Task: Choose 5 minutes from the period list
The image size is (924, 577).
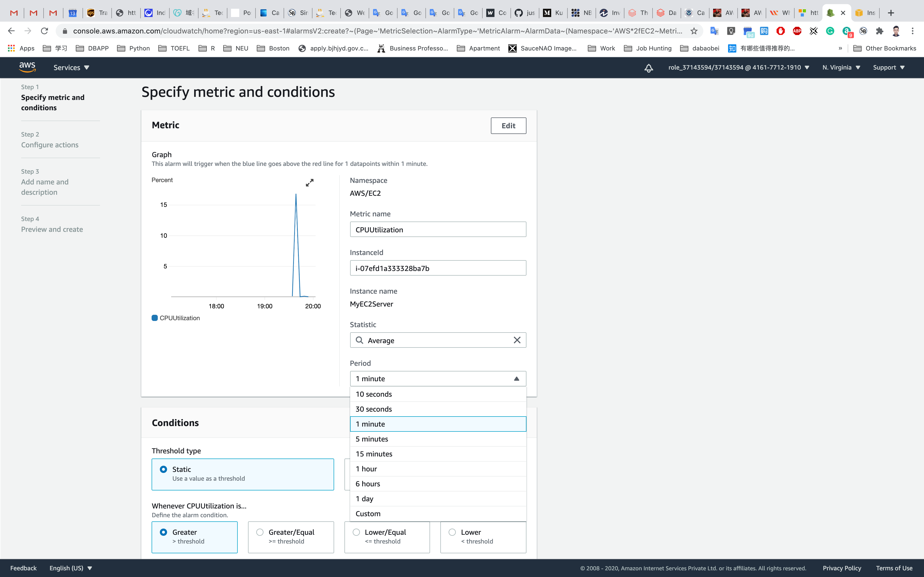Action: click(x=372, y=439)
